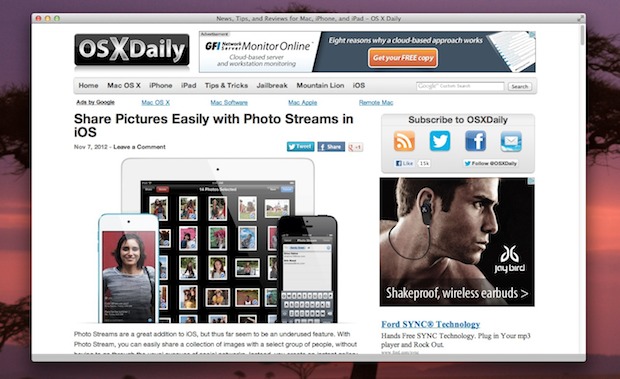Viewport: 620px width, 379px height.
Task: Click the yellow minimize window button
Action: tap(47, 18)
